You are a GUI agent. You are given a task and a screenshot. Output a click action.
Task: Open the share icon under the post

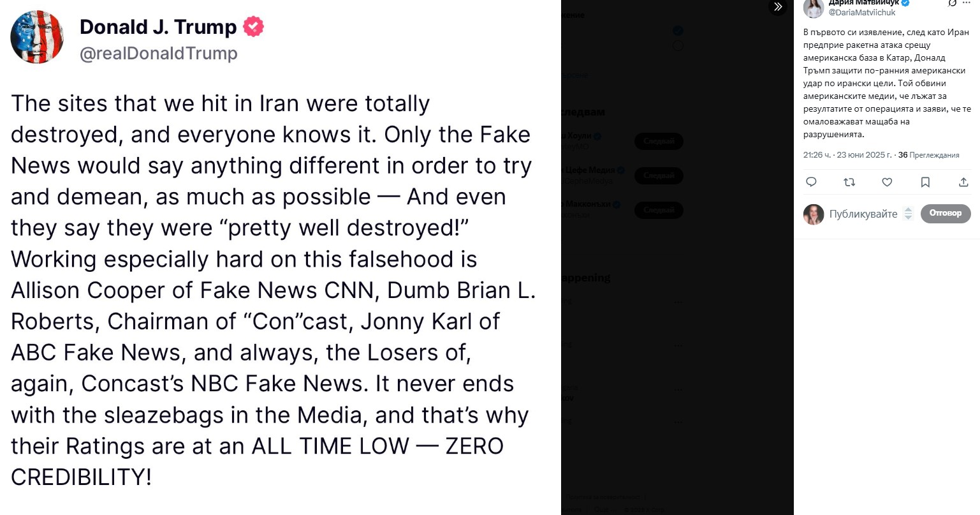point(963,182)
